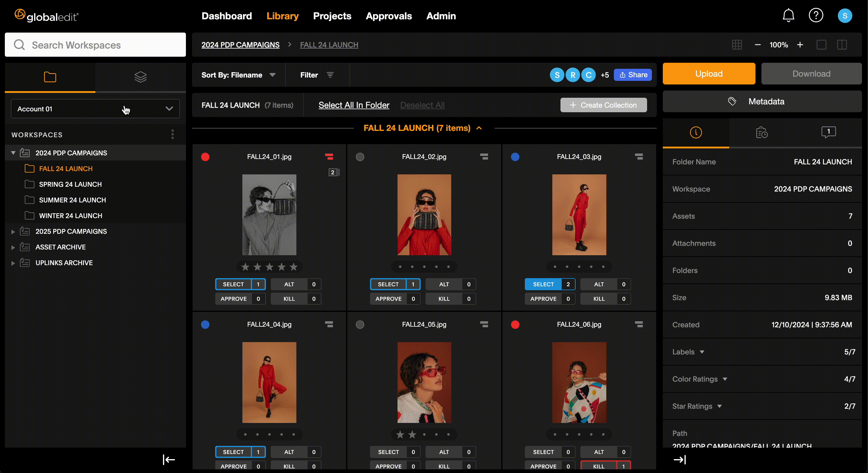
Task: Collapse the right info panel arrow
Action: (680, 459)
